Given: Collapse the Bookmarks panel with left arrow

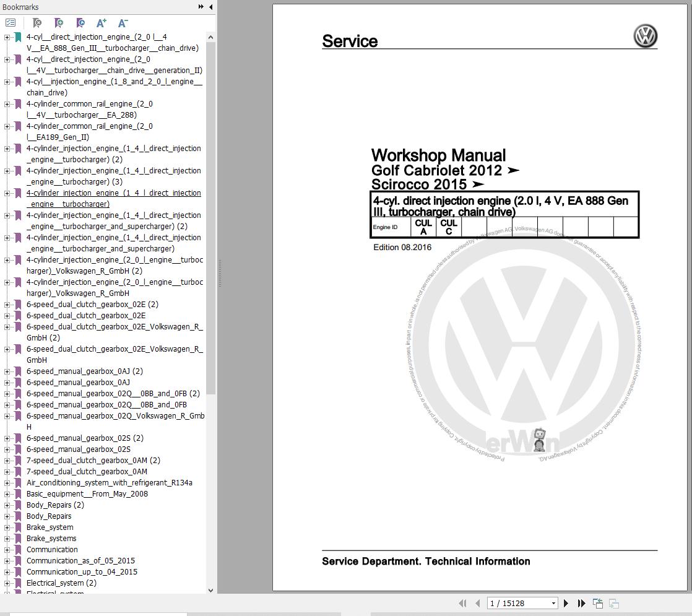Looking at the screenshot, I should 211,7.
